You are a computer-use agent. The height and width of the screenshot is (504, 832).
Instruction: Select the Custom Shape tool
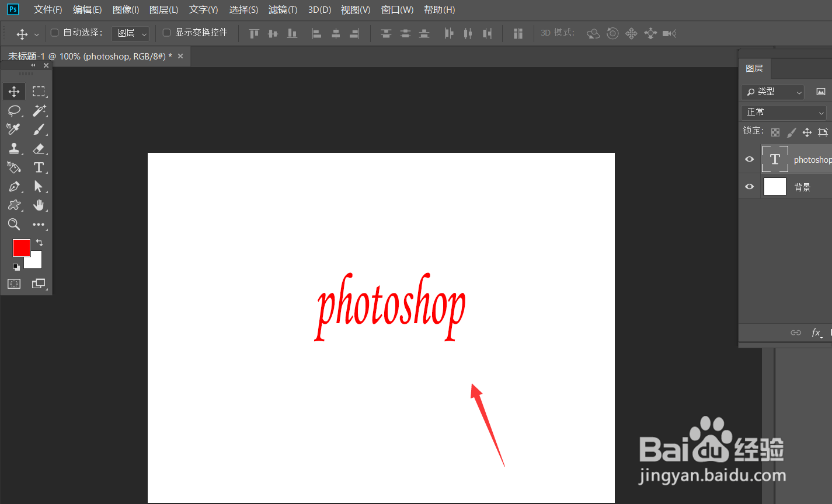click(14, 205)
